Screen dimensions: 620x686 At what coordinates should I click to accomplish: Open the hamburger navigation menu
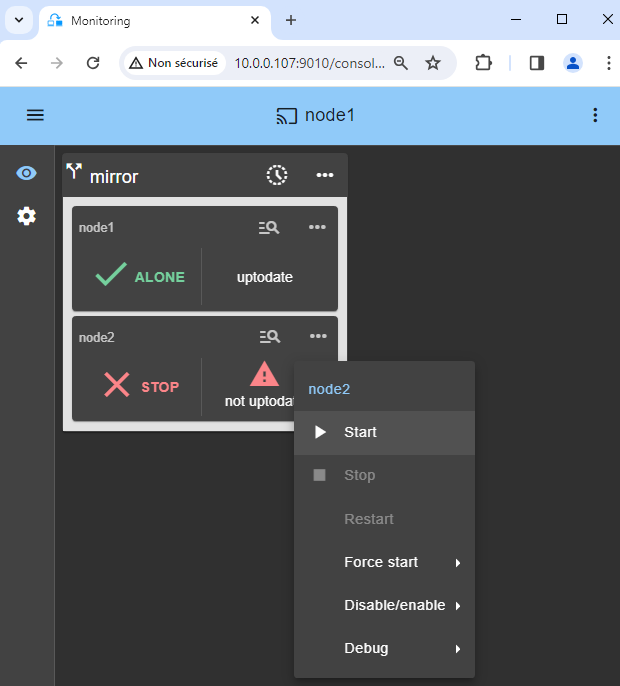tap(35, 115)
